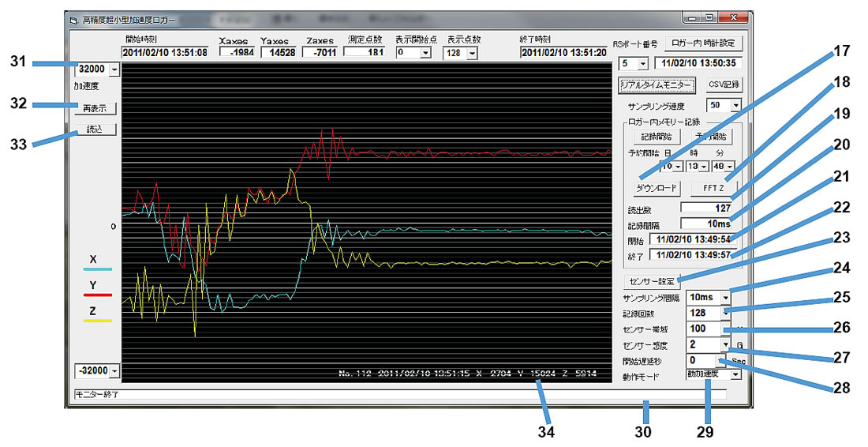The height and width of the screenshot is (447, 868).
Task: Start recording with 記録開始 button
Action: click(650, 136)
